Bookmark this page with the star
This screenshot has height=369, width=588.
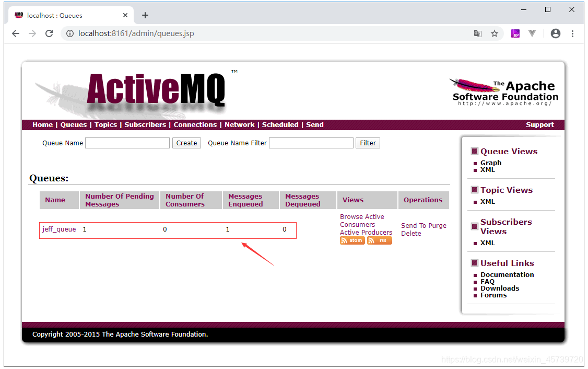pyautogui.click(x=494, y=33)
